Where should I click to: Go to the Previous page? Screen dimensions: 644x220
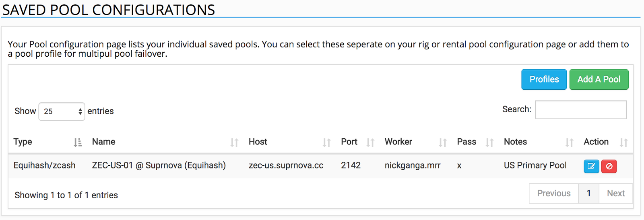[554, 193]
